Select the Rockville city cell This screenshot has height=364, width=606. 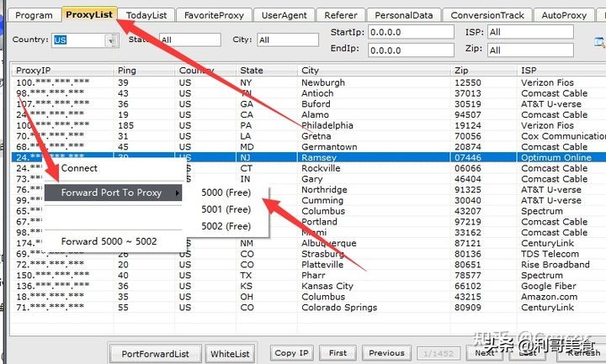click(321, 168)
